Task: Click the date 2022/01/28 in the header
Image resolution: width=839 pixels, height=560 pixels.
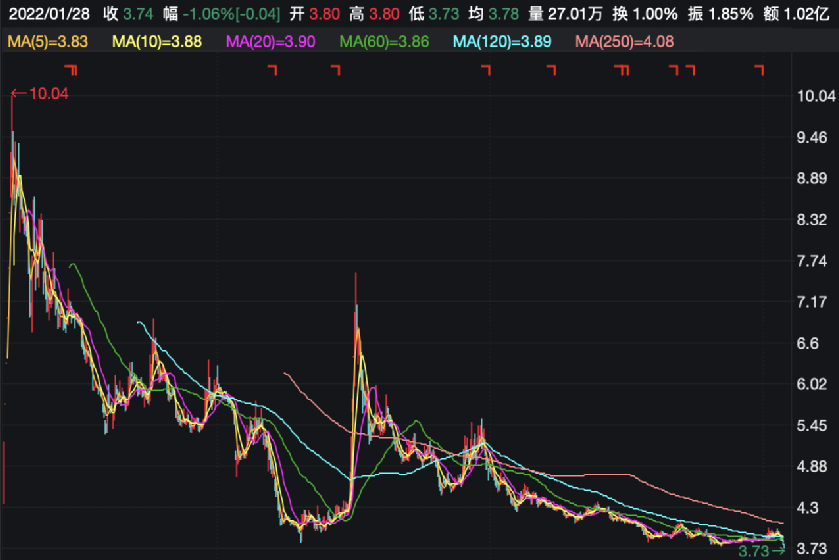Action: click(47, 15)
